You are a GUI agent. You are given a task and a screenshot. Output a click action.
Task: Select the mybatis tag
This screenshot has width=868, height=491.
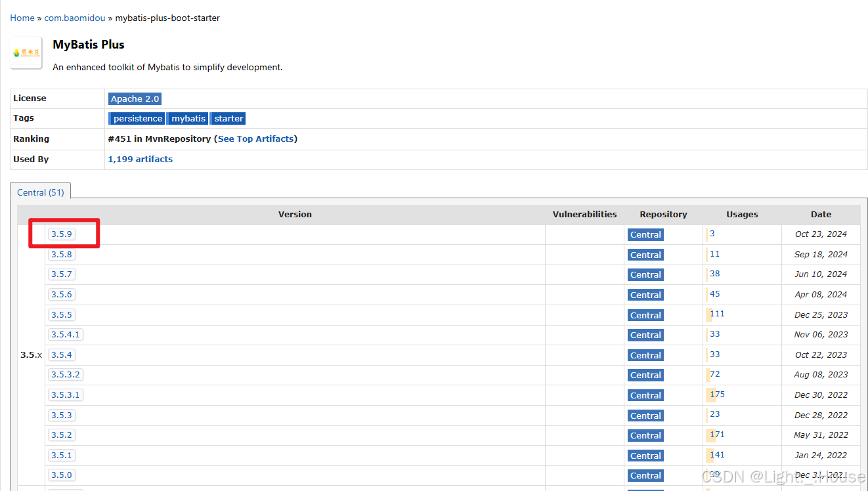(188, 118)
